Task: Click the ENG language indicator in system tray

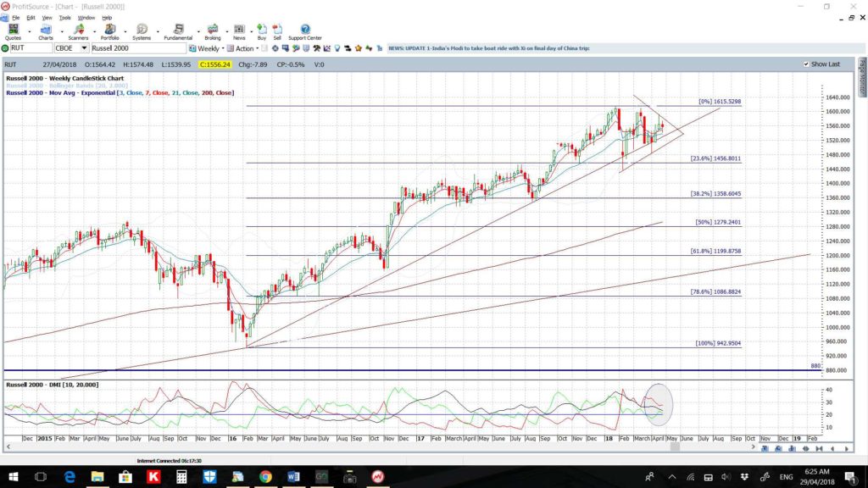Action: 786,477
